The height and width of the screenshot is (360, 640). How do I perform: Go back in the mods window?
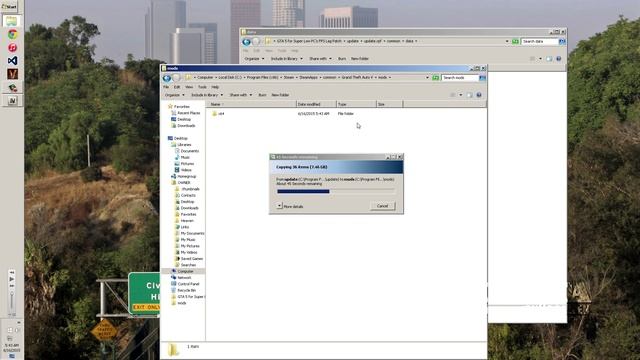tap(167, 78)
